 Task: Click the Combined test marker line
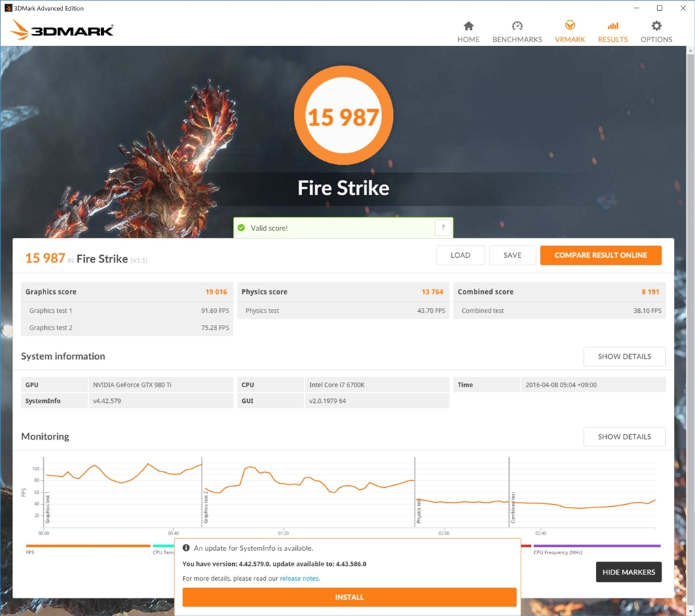tap(509, 492)
